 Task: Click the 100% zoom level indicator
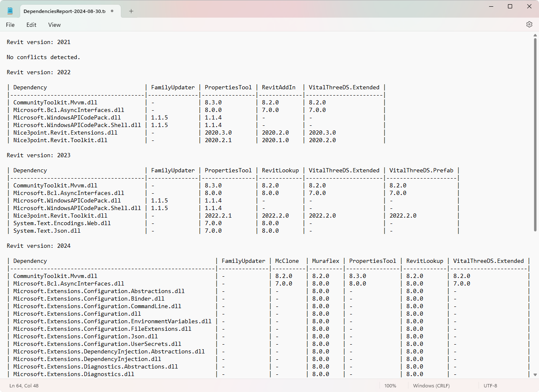(390, 385)
